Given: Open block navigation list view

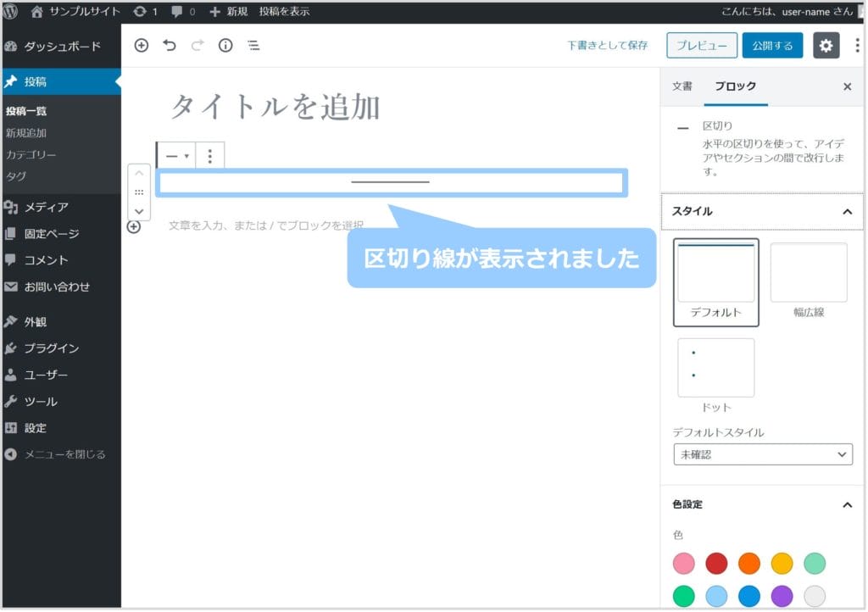Looking at the screenshot, I should click(x=253, y=46).
